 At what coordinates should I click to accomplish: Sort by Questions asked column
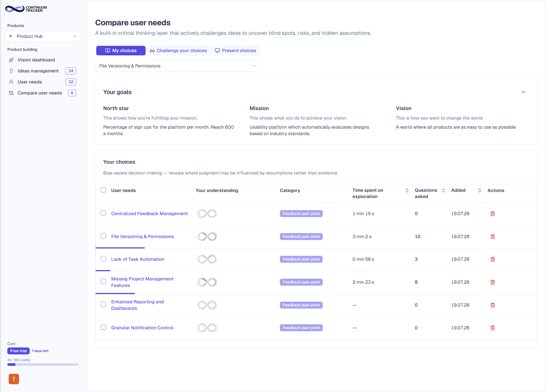[443, 190]
